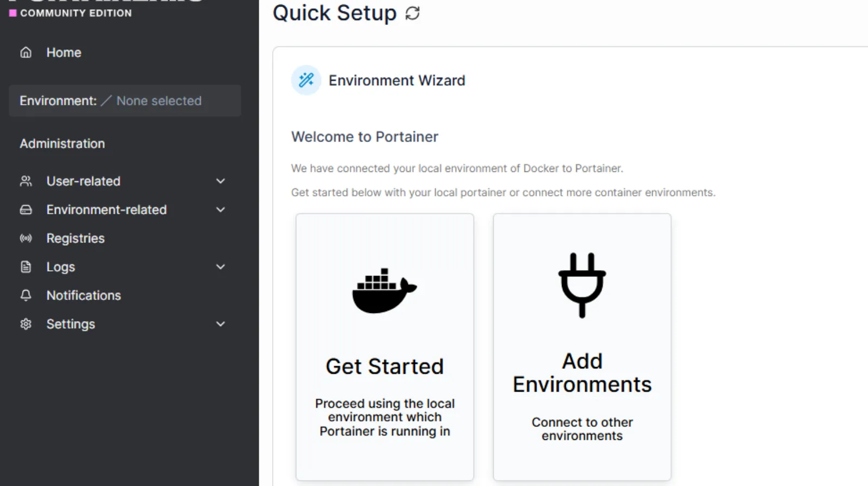868x486 pixels.
Task: Open Registries in the sidebar
Action: click(75, 239)
